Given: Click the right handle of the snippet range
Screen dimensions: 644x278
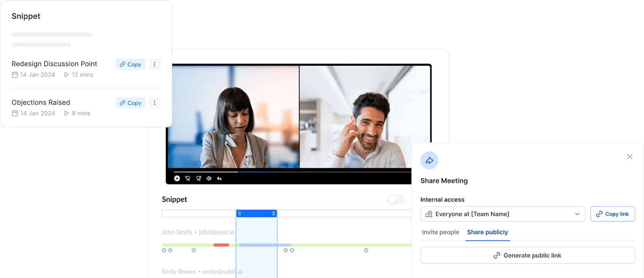Looking at the screenshot, I should tap(274, 214).
